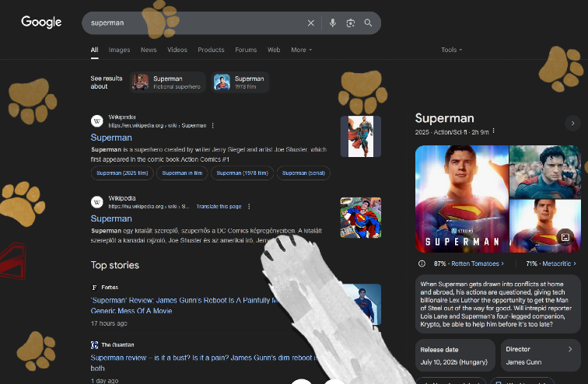
Task: Click the Superman in film sitelink chip
Action: [x=182, y=173]
